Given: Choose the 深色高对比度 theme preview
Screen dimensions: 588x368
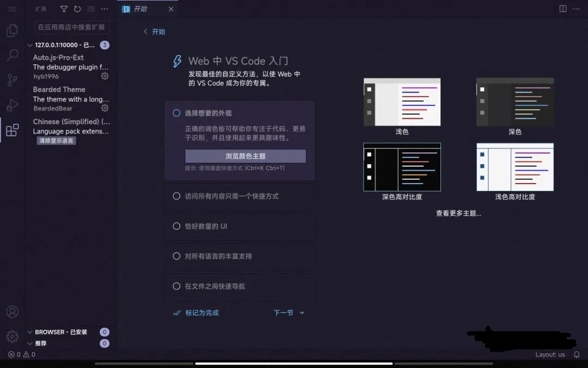Looking at the screenshot, I should point(402,167).
